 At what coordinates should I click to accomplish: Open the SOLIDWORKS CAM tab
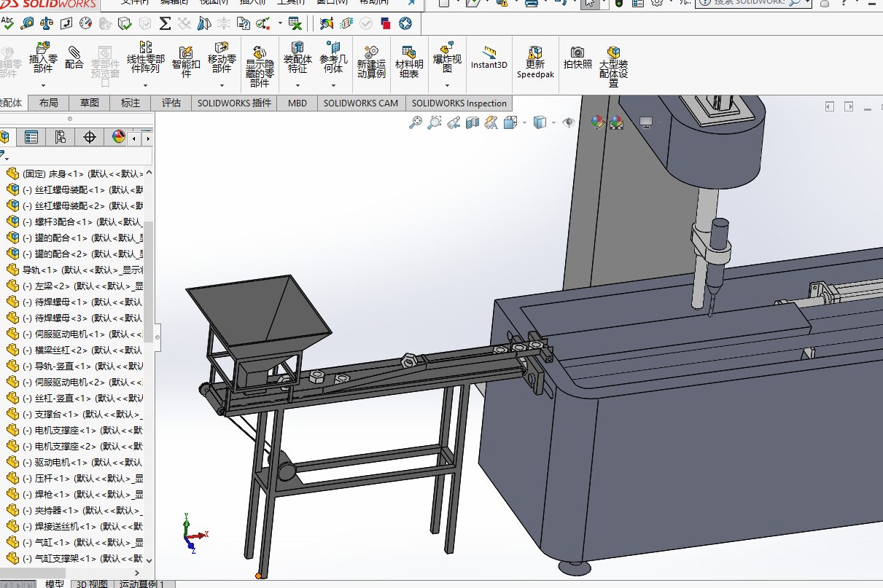(361, 103)
